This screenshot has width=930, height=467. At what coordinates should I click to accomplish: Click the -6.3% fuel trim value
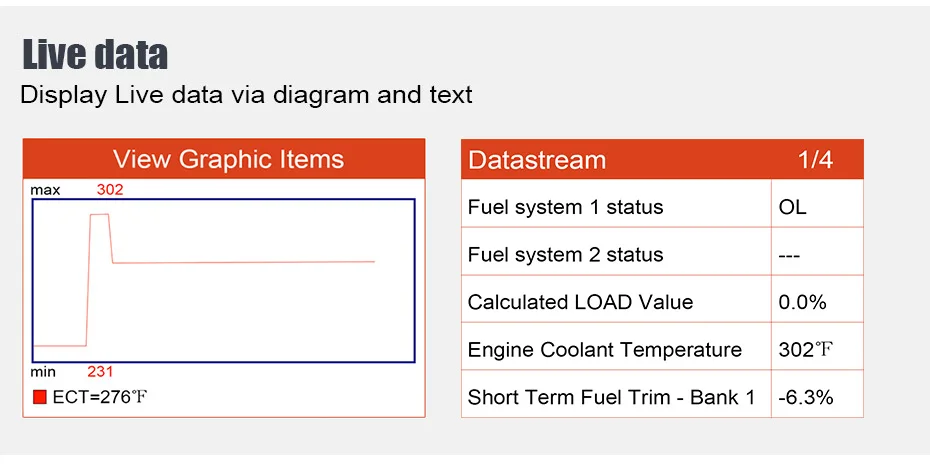(805, 397)
